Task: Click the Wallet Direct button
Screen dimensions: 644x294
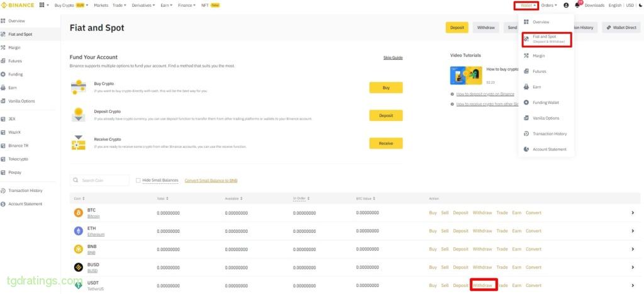Action: pyautogui.click(x=621, y=28)
